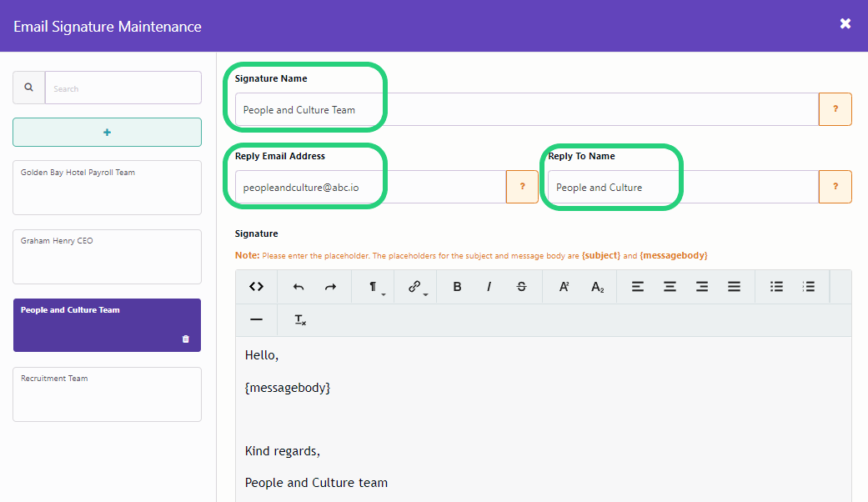Close the Email Signature Maintenance dialog

pyautogui.click(x=845, y=23)
